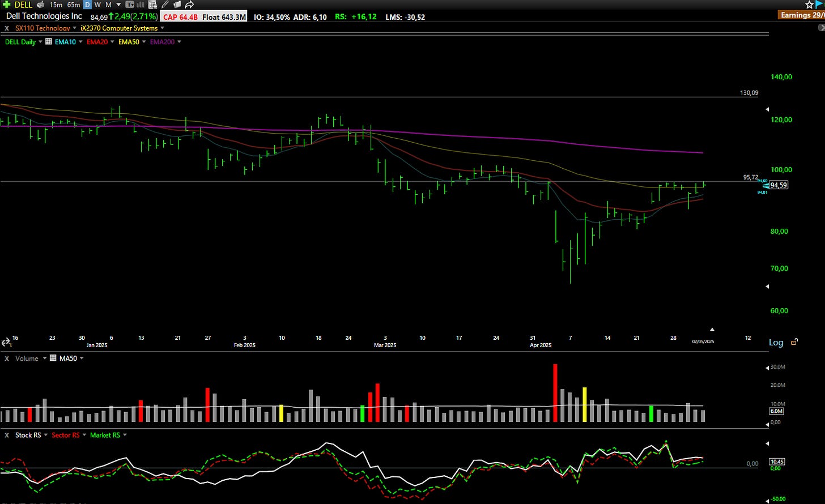The width and height of the screenshot is (825, 504).
Task: Click the 6.0M volume value tag
Action: (x=777, y=411)
